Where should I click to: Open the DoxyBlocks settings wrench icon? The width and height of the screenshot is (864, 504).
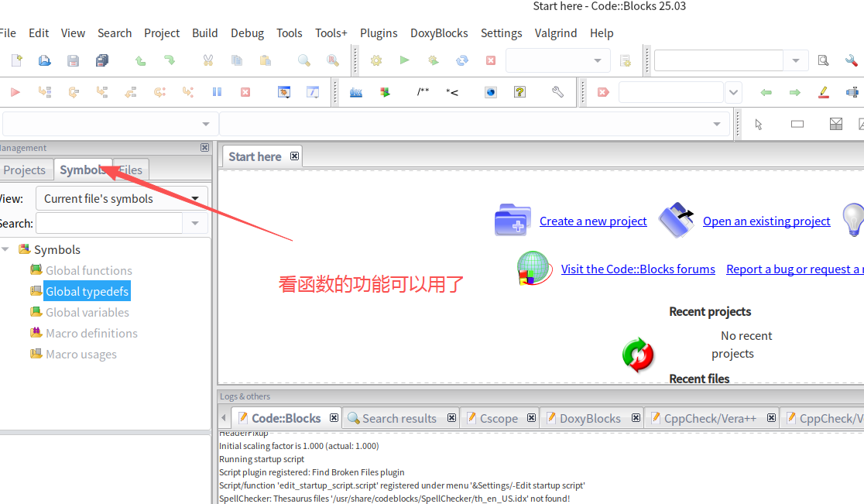(557, 91)
